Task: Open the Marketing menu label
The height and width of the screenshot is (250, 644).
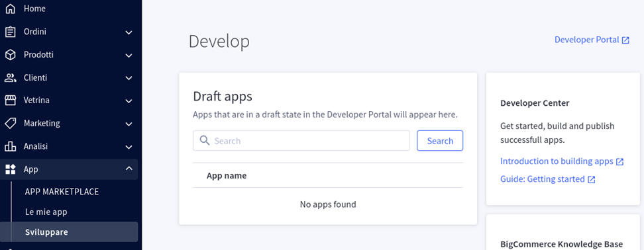Action: 42,123
